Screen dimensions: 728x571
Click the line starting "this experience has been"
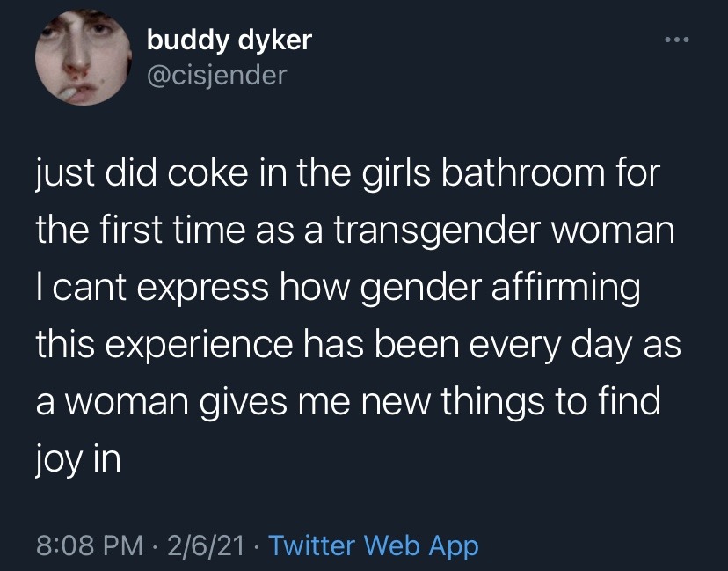point(358,344)
